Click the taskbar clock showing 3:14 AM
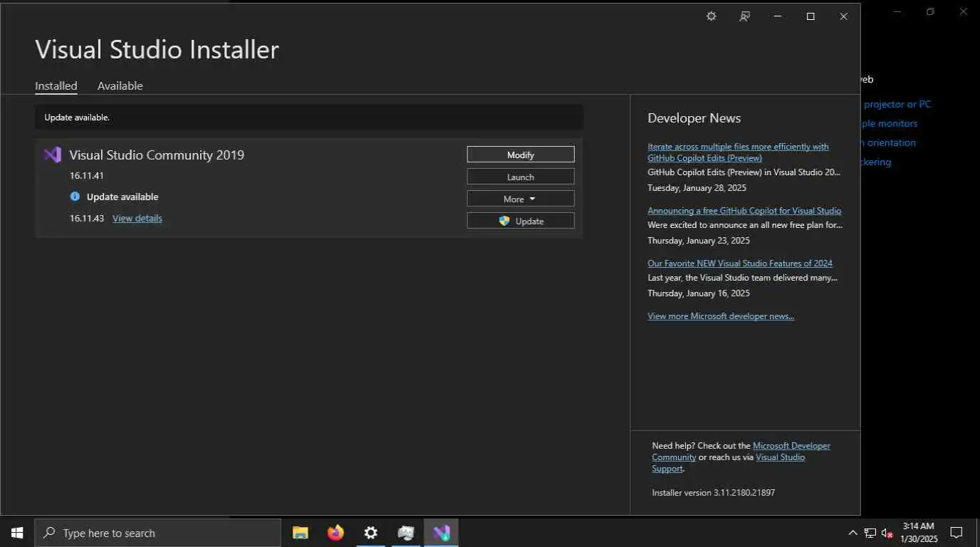The height and width of the screenshot is (547, 980). point(919,533)
